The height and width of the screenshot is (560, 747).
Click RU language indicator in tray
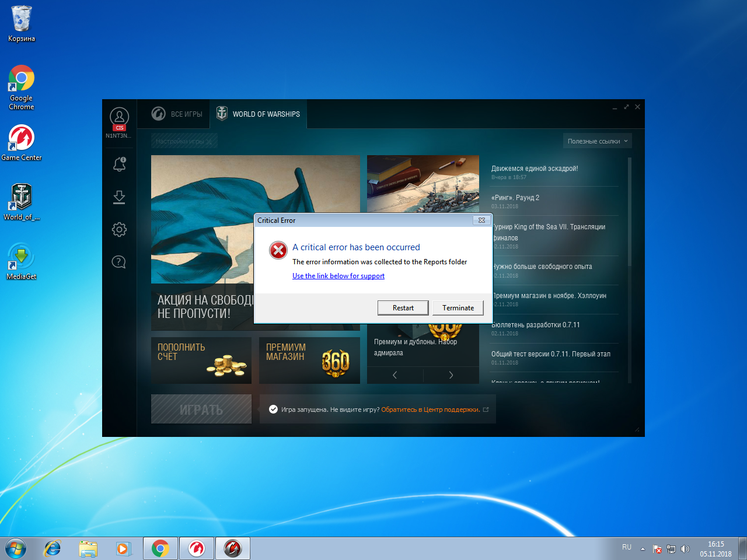coord(627,547)
